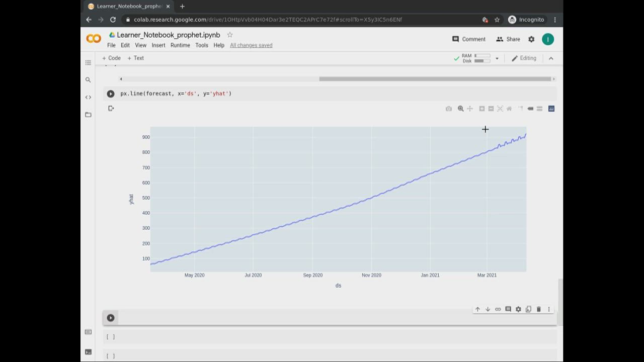Reset chart axes with home icon
Viewport: 644px width, 362px height.
(x=509, y=109)
